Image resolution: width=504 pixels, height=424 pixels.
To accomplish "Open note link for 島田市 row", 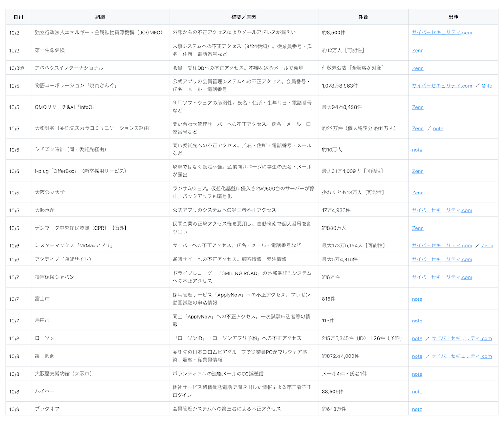I will pyautogui.click(x=417, y=321).
